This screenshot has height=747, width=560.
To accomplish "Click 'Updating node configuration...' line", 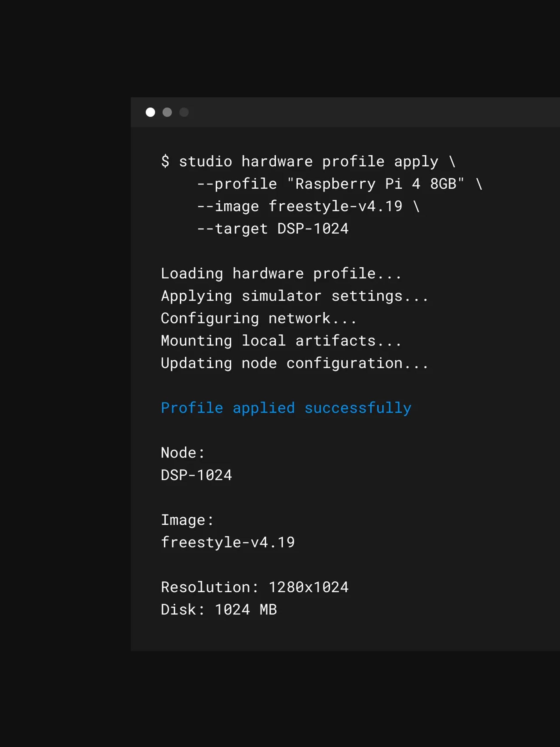I will (x=295, y=363).
